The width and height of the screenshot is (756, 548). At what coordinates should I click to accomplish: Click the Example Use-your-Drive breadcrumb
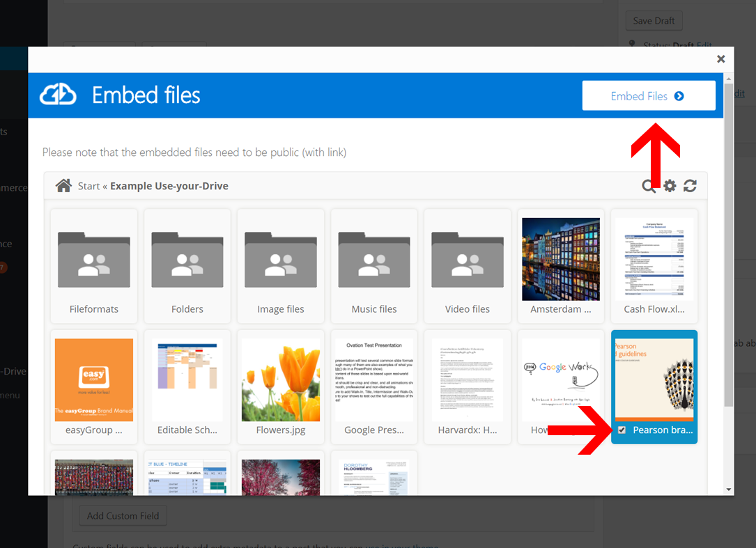tap(169, 186)
